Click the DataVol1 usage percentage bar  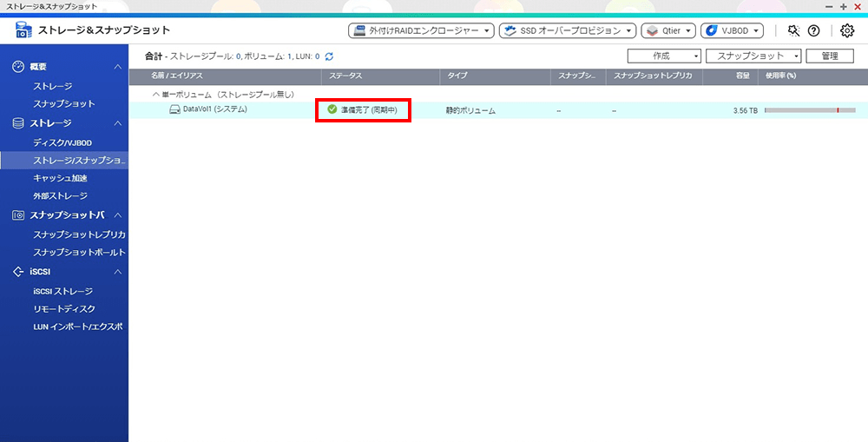[x=810, y=110]
